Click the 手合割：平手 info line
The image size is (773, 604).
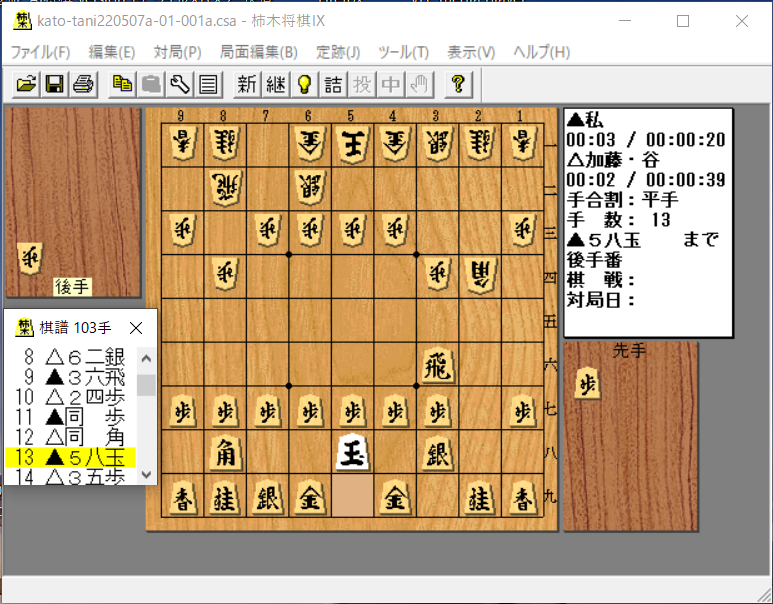point(623,200)
